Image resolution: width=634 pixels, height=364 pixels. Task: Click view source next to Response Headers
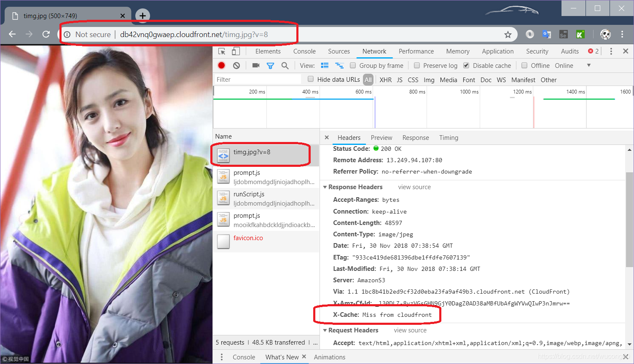click(414, 187)
